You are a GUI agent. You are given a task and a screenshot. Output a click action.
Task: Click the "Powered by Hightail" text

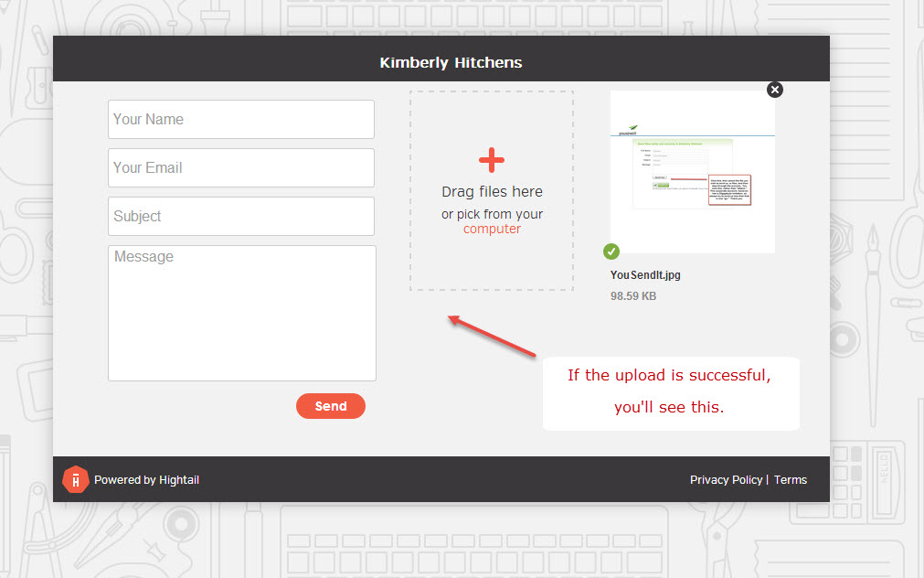coord(146,480)
